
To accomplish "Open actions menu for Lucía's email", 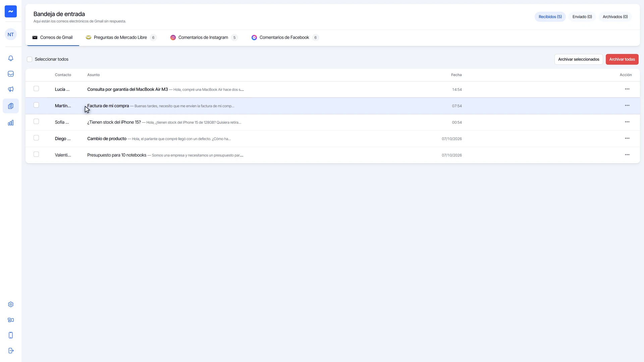I will [x=627, y=89].
